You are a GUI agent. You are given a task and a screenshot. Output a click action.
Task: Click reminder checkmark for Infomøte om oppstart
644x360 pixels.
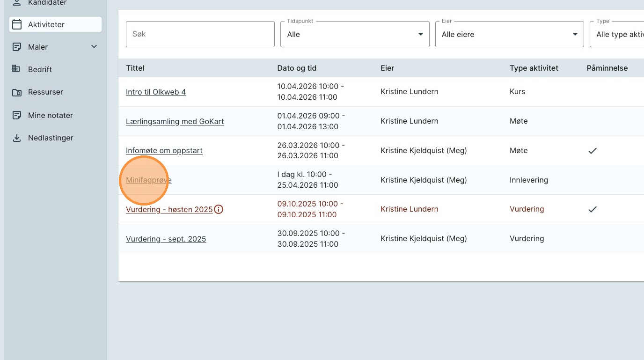pos(593,151)
